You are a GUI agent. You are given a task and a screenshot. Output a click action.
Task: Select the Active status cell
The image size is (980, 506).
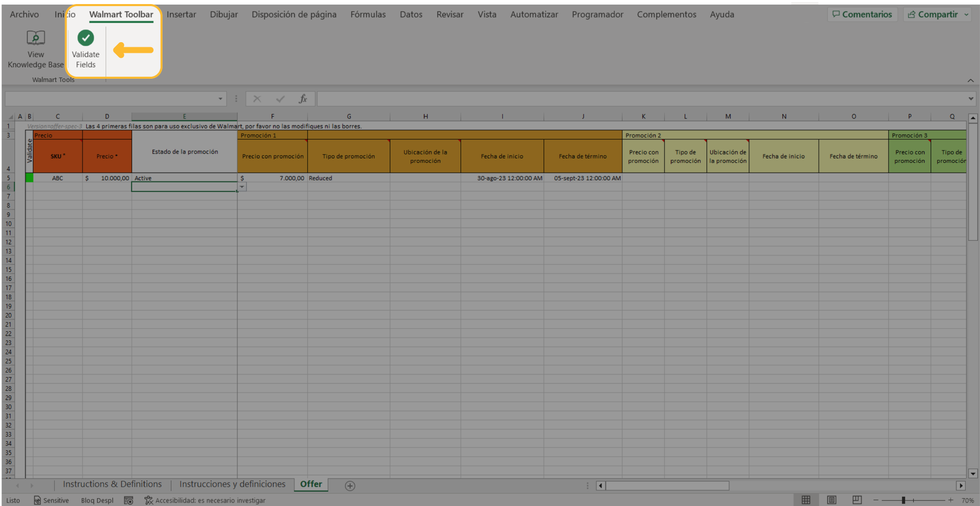point(184,178)
